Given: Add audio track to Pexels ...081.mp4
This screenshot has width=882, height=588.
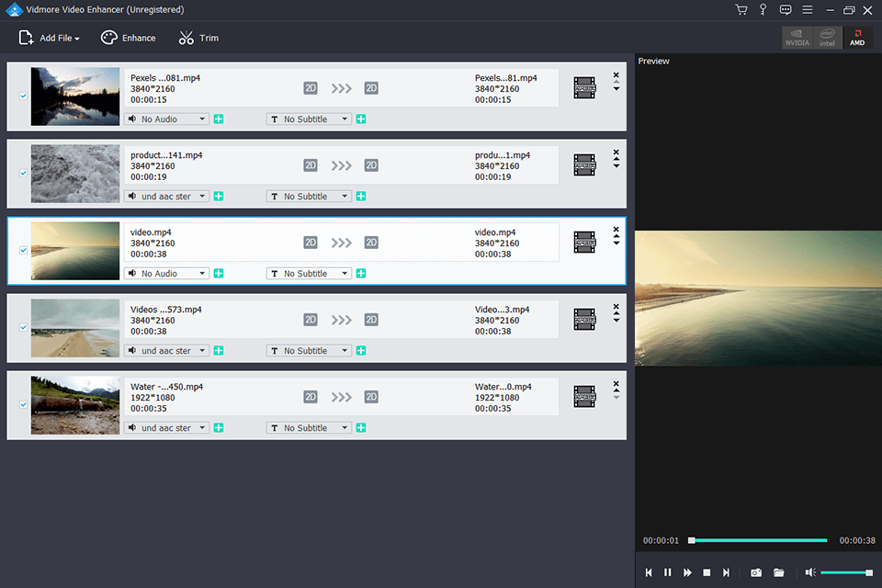Looking at the screenshot, I should [x=219, y=119].
